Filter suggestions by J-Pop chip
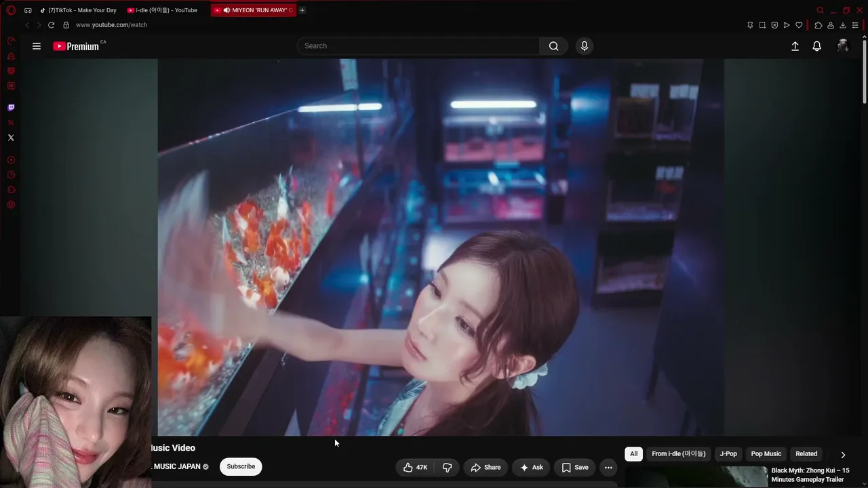 728,454
